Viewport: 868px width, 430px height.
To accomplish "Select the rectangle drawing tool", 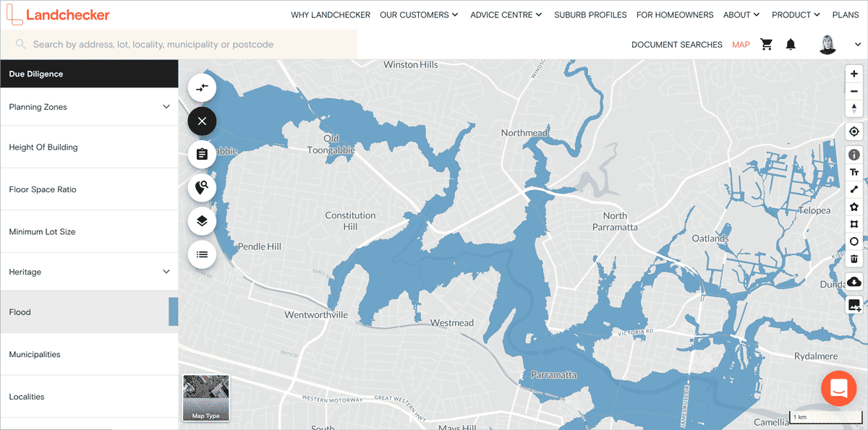I will pyautogui.click(x=854, y=224).
